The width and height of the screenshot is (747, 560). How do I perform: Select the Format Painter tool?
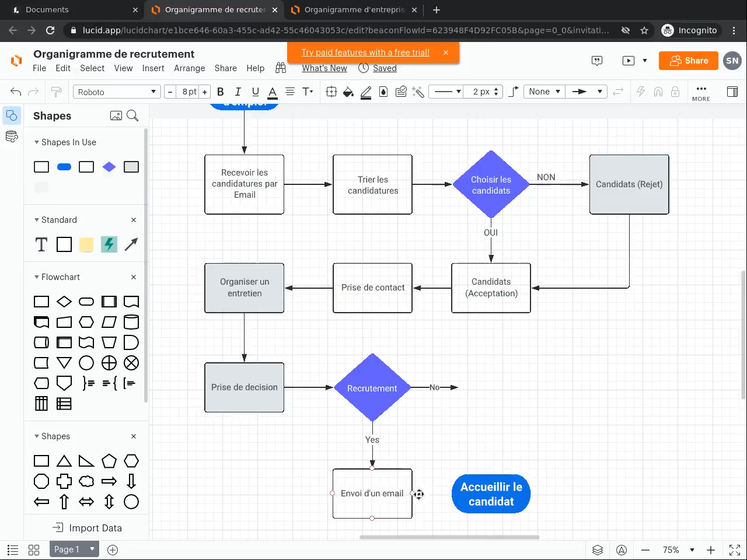tap(57, 92)
